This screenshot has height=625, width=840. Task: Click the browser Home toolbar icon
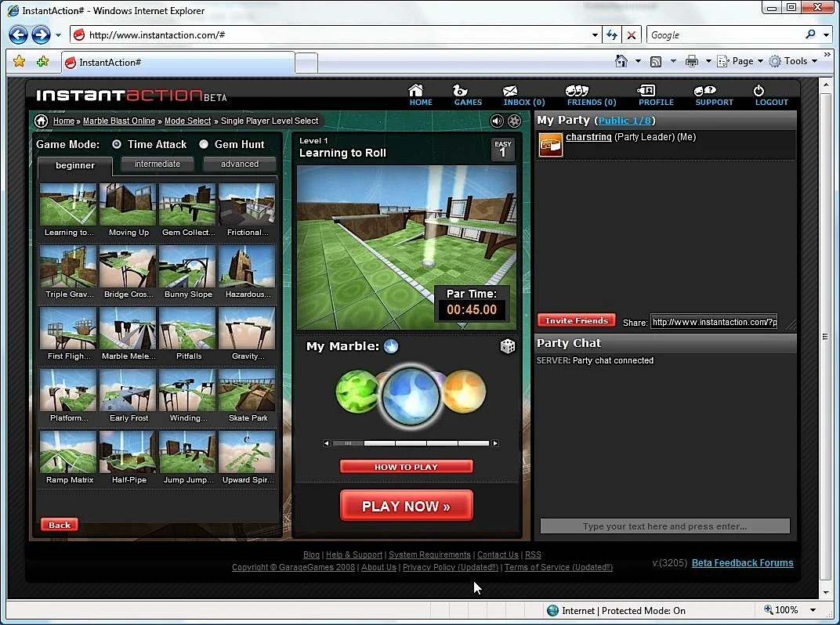(621, 61)
